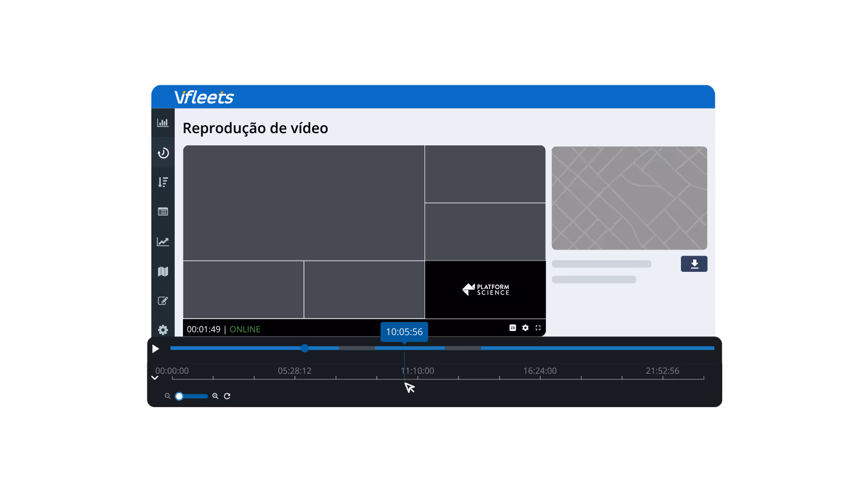868x489 pixels.
Task: Open the video player settings gear
Action: (525, 328)
